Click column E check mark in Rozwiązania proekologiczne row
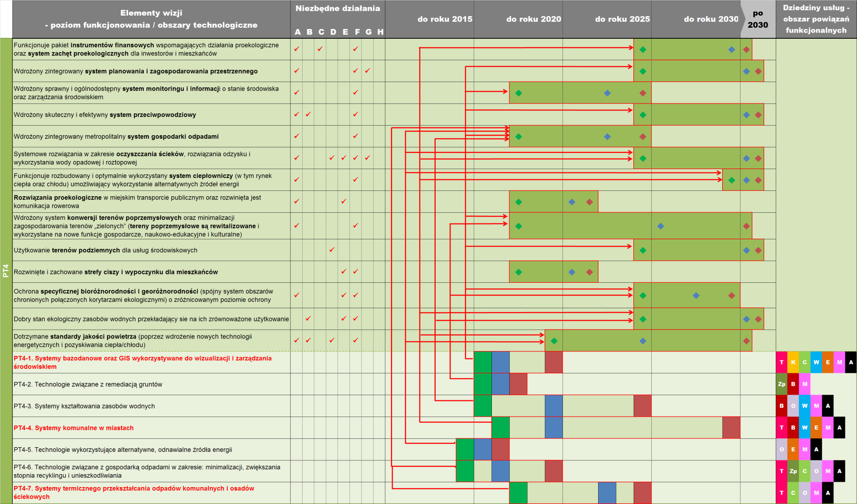857x504 pixels. coord(344,201)
